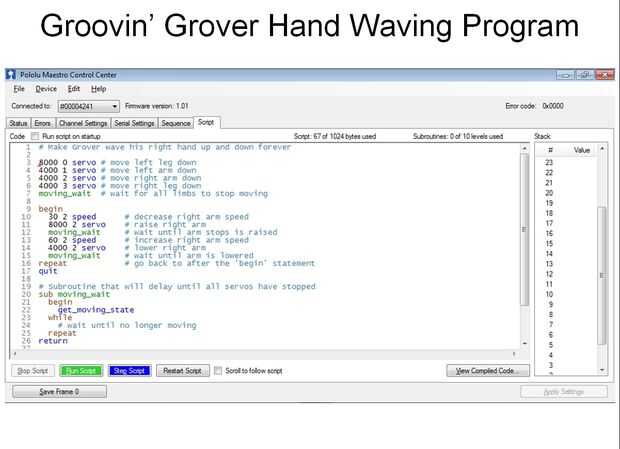Click 'quit' keyword on line 17

[48, 271]
